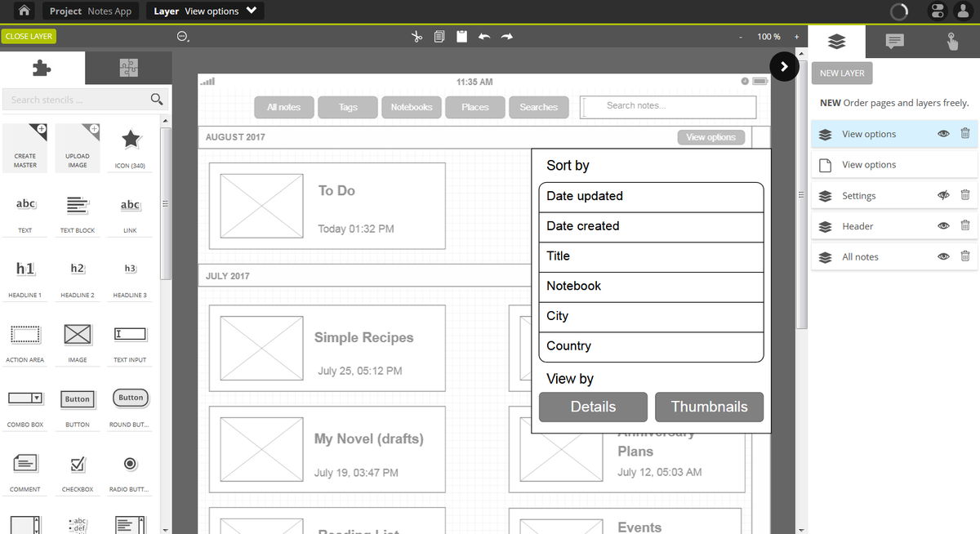Select the Link stencil
Viewport: 980px width, 534px height.
pyautogui.click(x=130, y=211)
